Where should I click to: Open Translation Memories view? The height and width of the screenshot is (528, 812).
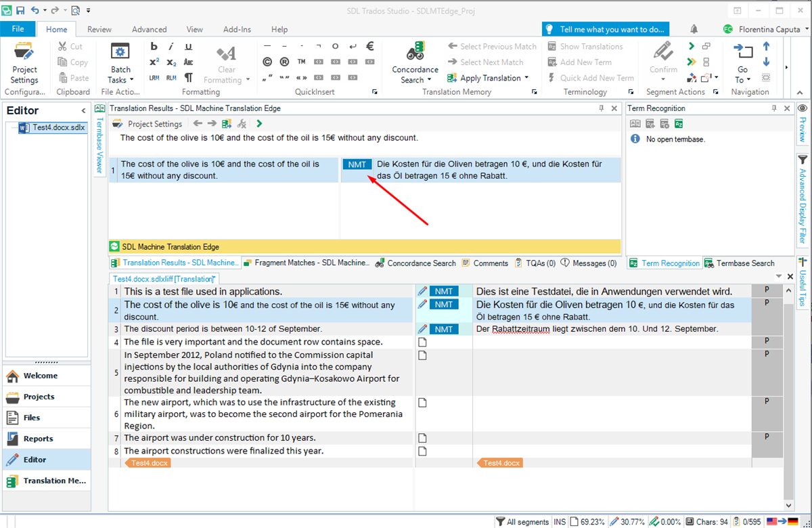click(x=46, y=481)
